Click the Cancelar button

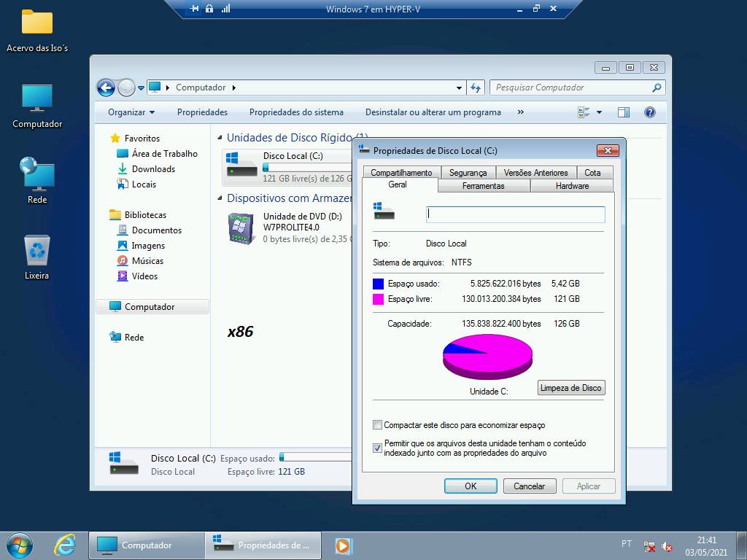(x=530, y=486)
